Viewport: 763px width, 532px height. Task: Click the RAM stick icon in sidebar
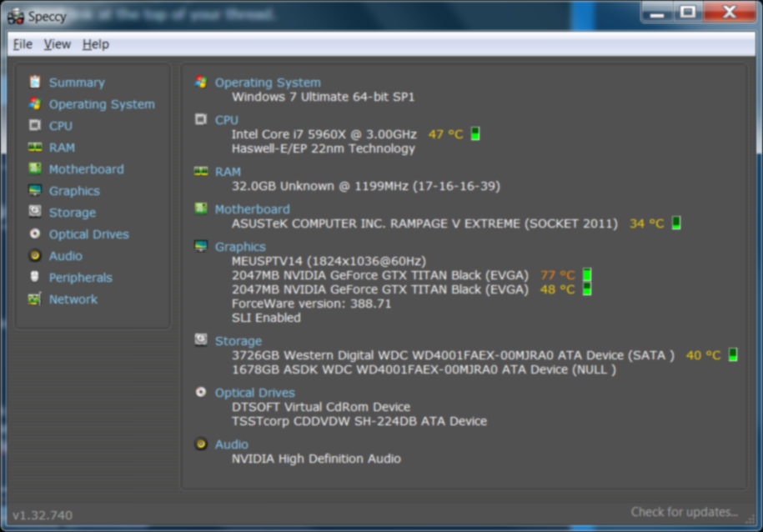[34, 147]
